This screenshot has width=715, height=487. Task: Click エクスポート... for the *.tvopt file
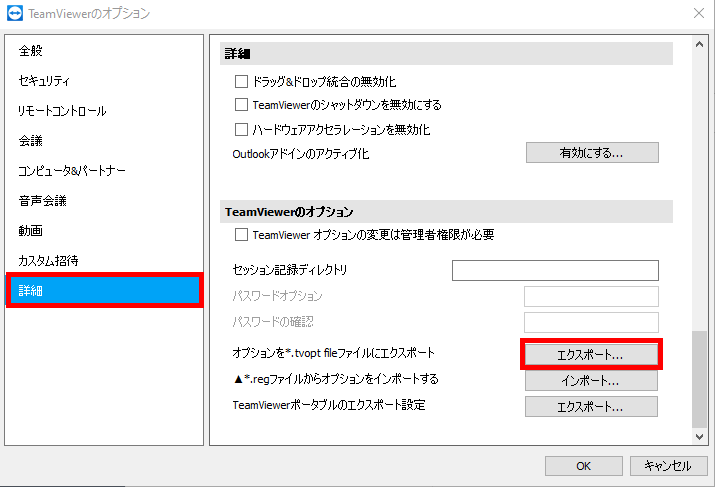[591, 355]
